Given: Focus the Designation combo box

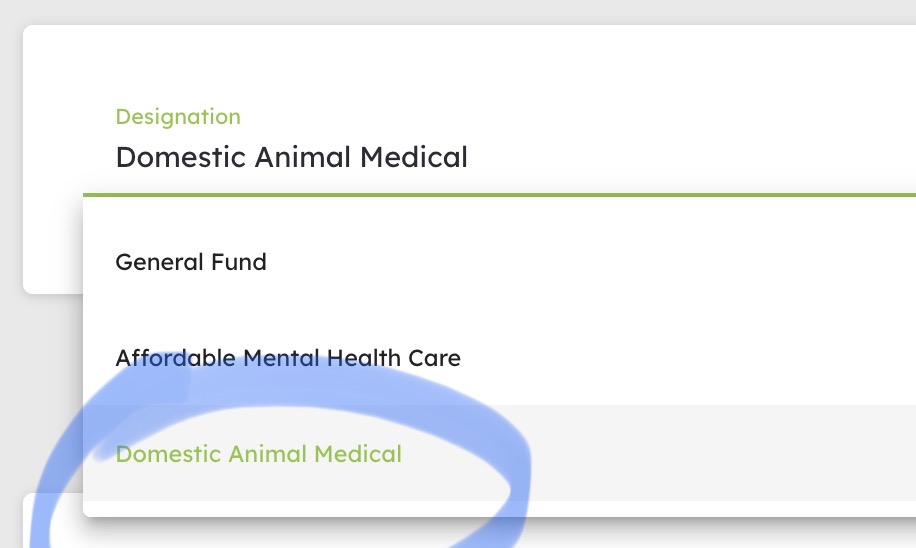Looking at the screenshot, I should pyautogui.click(x=499, y=140).
